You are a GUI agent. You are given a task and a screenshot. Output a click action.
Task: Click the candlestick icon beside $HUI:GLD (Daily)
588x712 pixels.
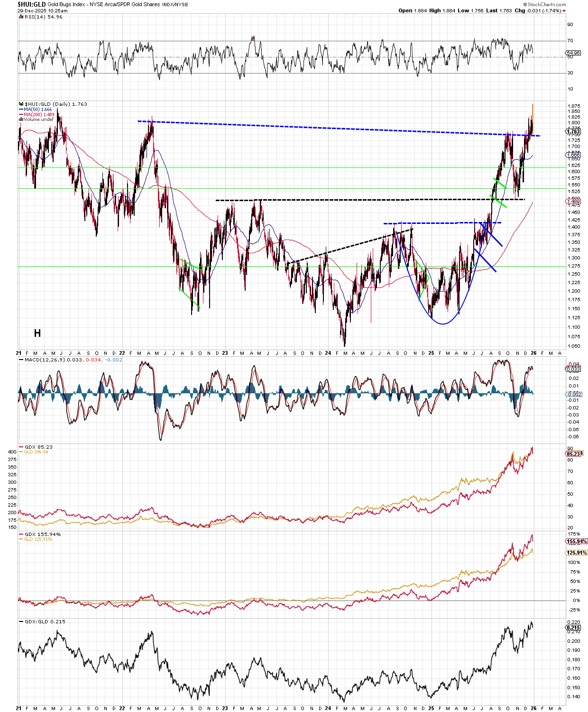coord(21,104)
